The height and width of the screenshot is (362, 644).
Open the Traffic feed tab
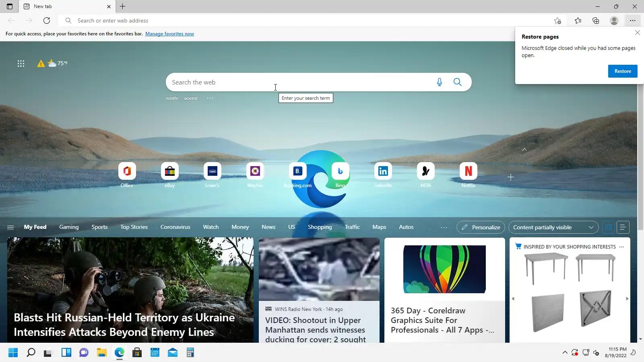352,227
